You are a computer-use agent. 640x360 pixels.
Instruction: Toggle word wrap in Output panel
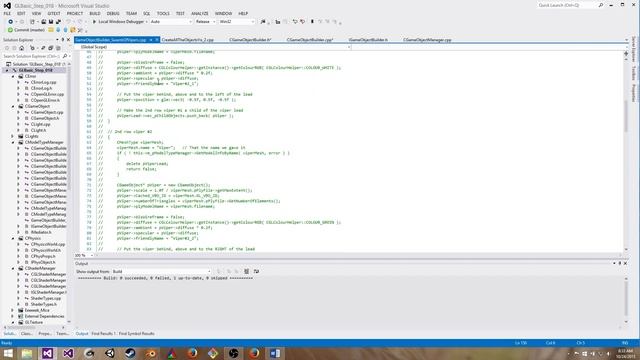tap(256, 271)
